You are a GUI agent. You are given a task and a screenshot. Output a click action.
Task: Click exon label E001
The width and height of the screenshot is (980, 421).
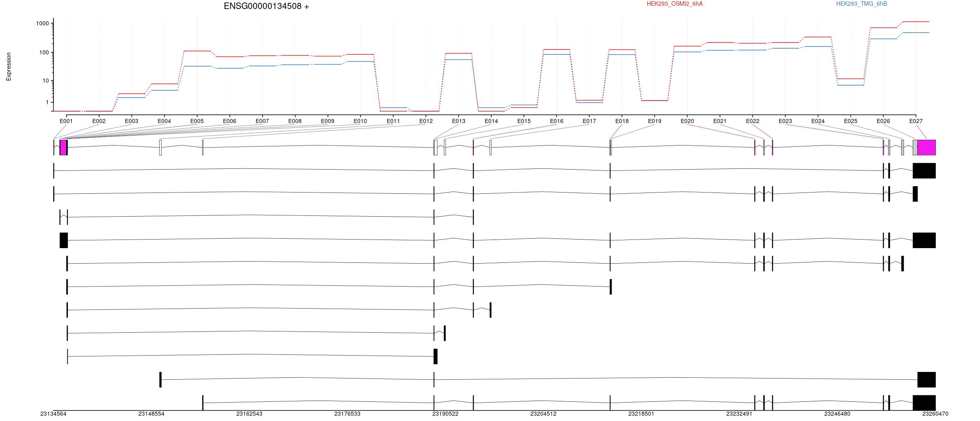66,121
